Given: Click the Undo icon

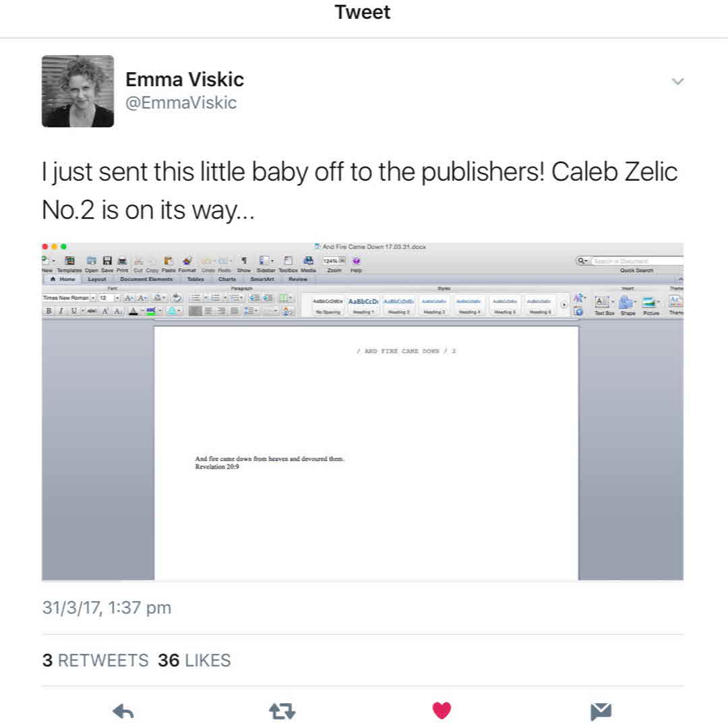Looking at the screenshot, I should click(205, 260).
